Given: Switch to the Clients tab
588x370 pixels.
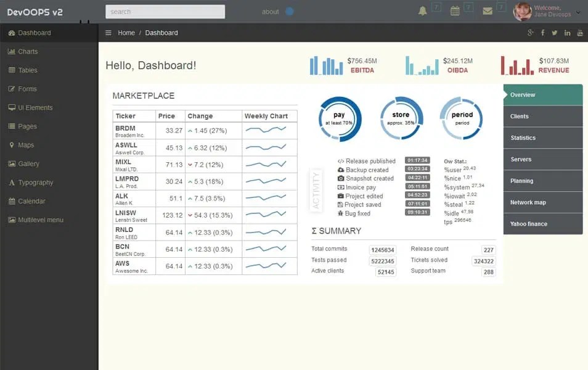Looking at the screenshot, I should 542,117.
